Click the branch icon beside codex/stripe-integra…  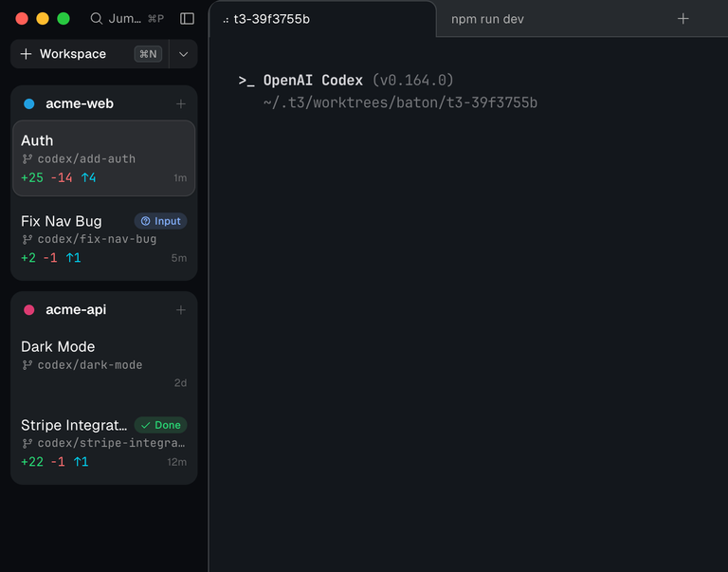(27, 443)
